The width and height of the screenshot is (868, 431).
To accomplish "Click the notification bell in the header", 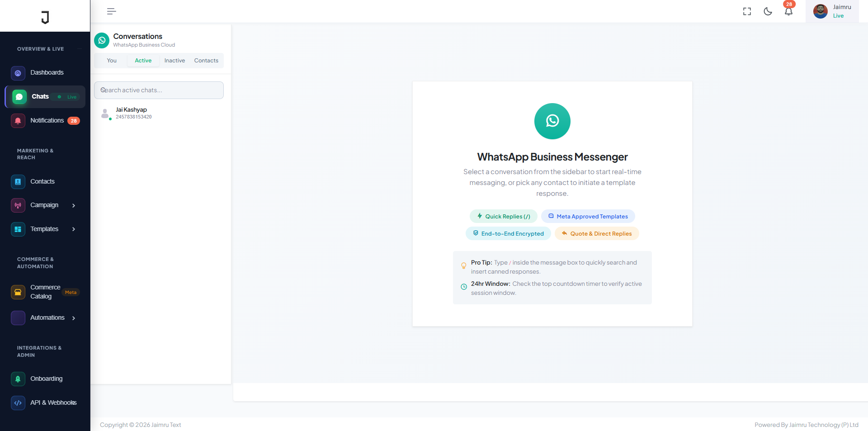I will coord(788,11).
